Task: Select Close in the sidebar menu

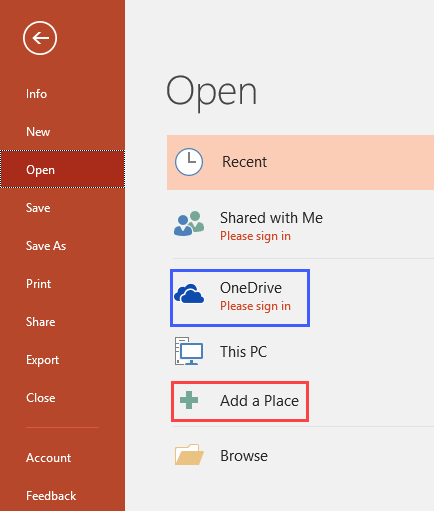Action: pos(41,398)
